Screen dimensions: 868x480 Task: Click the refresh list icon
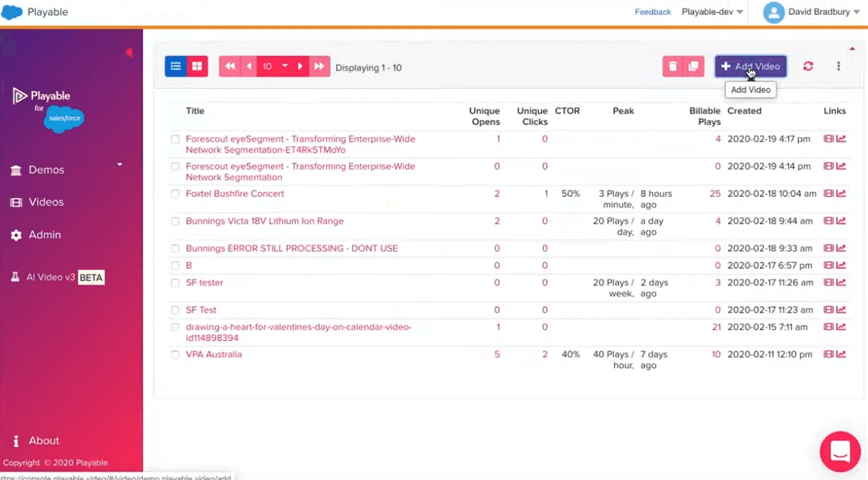pyautogui.click(x=808, y=67)
